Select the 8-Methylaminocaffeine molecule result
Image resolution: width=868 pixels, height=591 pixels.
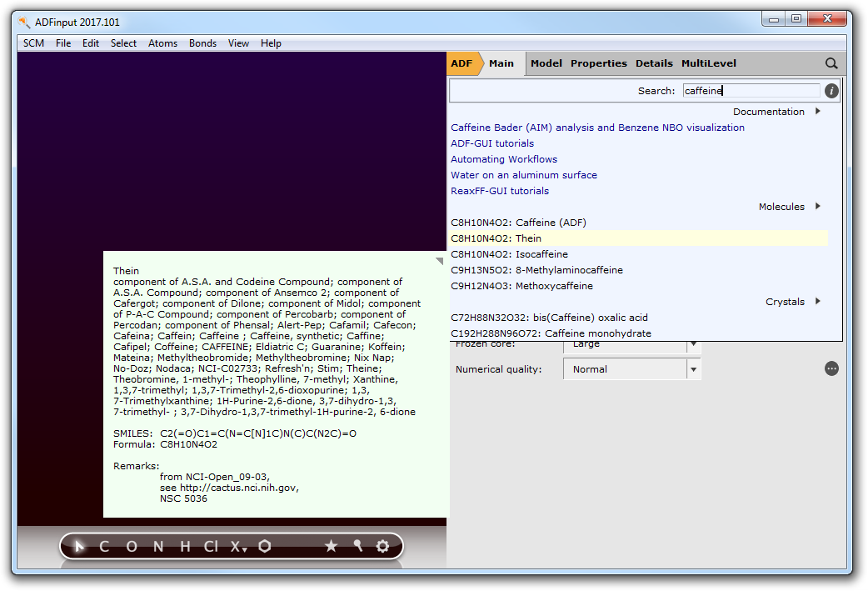tap(537, 270)
